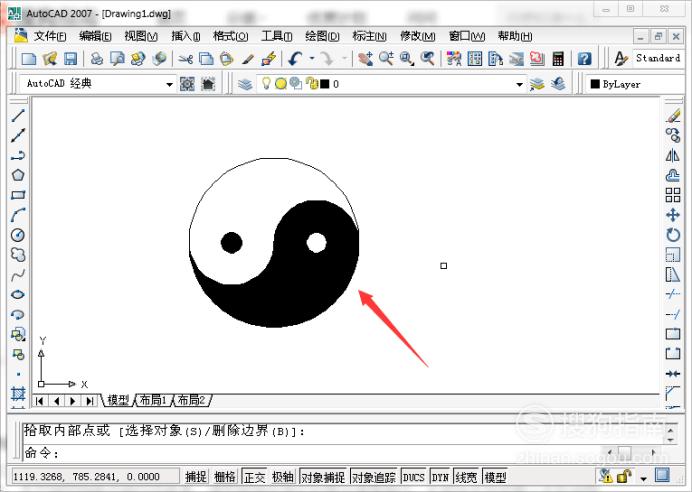Jump to first layout tab arrow
Viewport: 692px width, 492px height.
(x=39, y=401)
